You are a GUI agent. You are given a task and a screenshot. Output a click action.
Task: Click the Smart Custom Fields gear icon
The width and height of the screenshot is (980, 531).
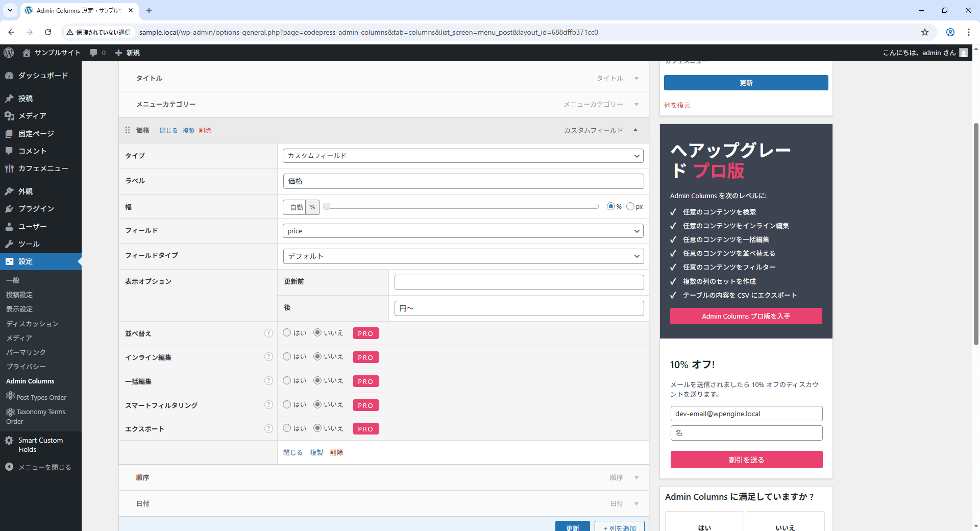pyautogui.click(x=9, y=440)
